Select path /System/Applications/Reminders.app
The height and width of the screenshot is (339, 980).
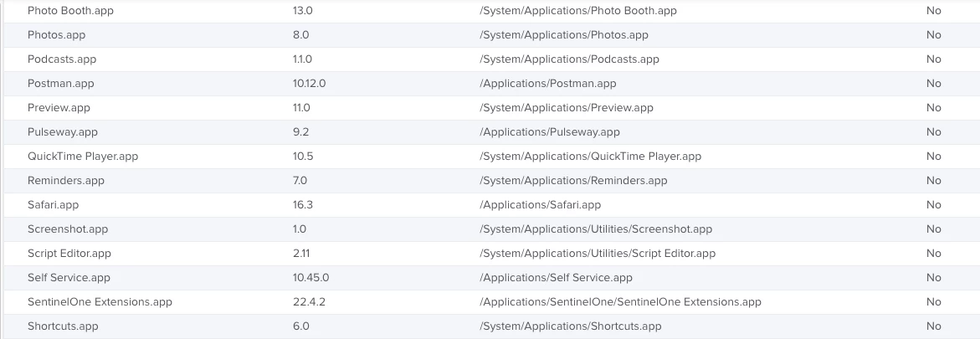click(x=573, y=181)
